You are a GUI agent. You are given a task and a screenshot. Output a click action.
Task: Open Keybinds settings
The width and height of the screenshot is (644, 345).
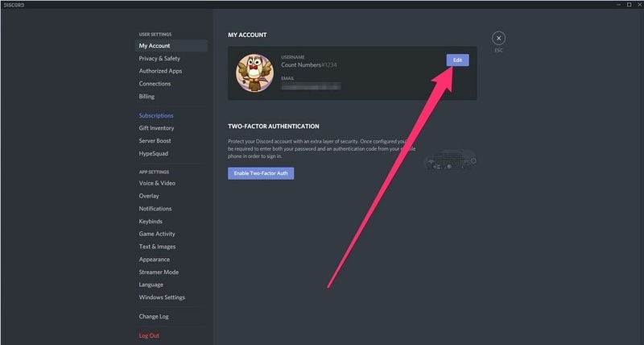pyautogui.click(x=151, y=221)
